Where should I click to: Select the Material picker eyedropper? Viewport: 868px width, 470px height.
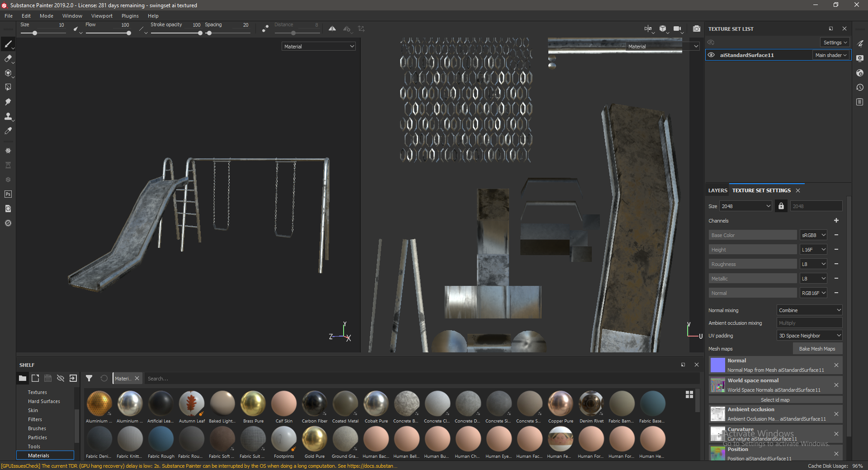click(x=8, y=131)
